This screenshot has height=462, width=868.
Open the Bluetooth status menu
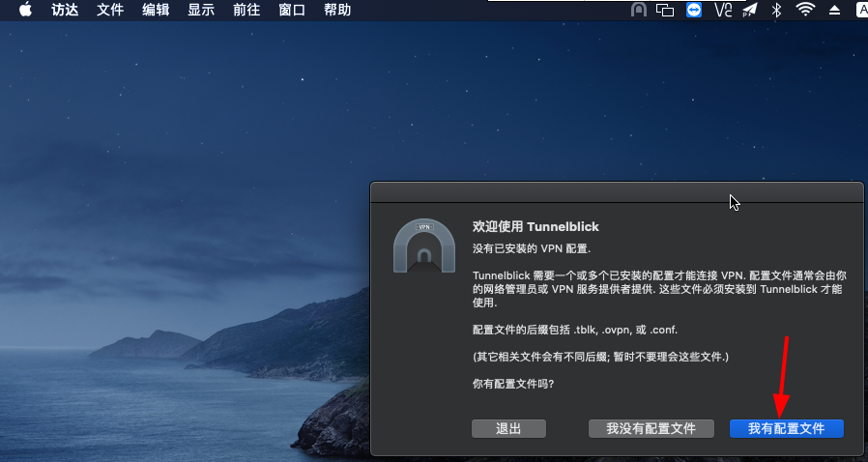[x=777, y=10]
